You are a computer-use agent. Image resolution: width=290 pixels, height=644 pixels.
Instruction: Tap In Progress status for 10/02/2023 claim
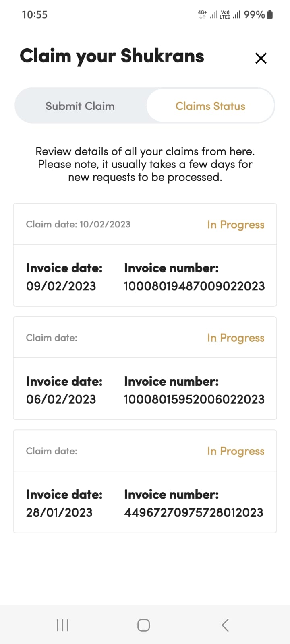coord(236,225)
